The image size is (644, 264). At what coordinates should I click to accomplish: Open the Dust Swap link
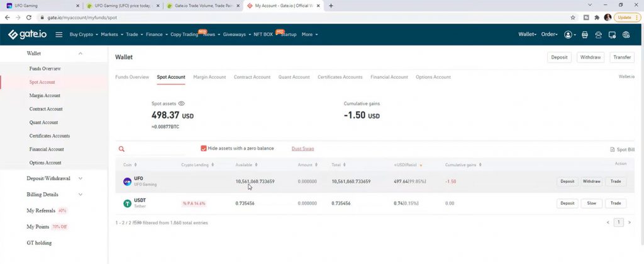[303, 149]
